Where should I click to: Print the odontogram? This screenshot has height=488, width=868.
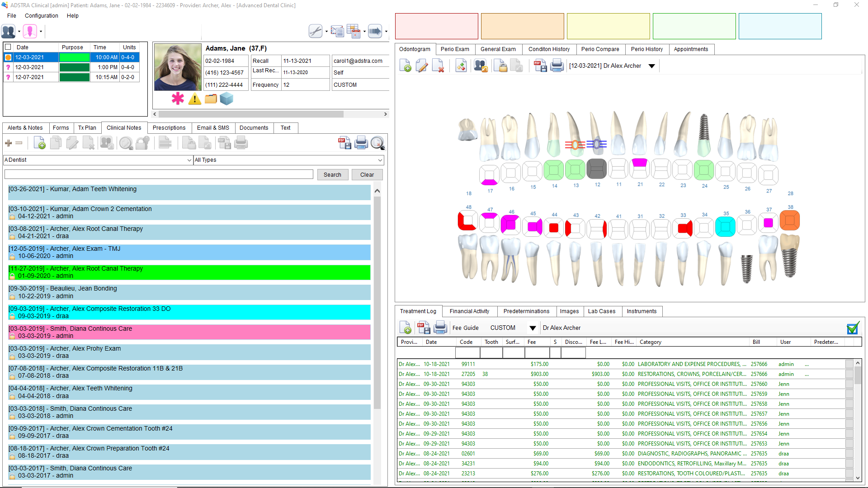point(557,66)
